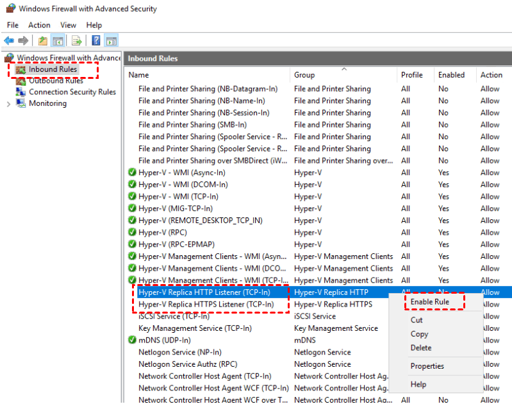Click the Back arrow toolbar icon
The height and width of the screenshot is (420, 512).
[x=9, y=41]
